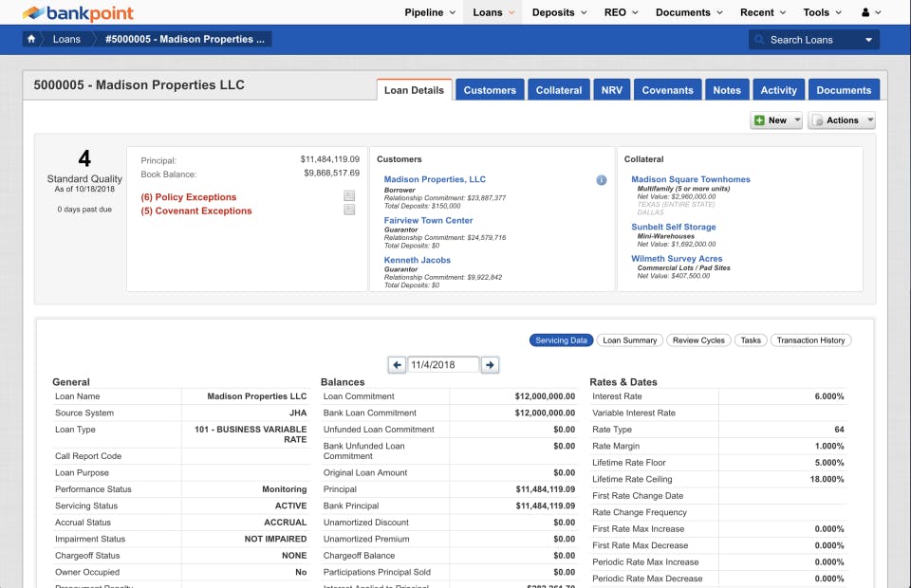Switch to the Customers tab
The height and width of the screenshot is (588, 911).
pyautogui.click(x=490, y=90)
